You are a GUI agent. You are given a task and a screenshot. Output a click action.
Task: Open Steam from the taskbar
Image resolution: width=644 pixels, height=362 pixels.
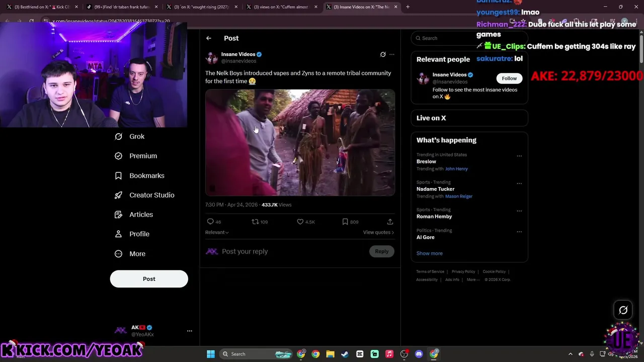coord(345,354)
